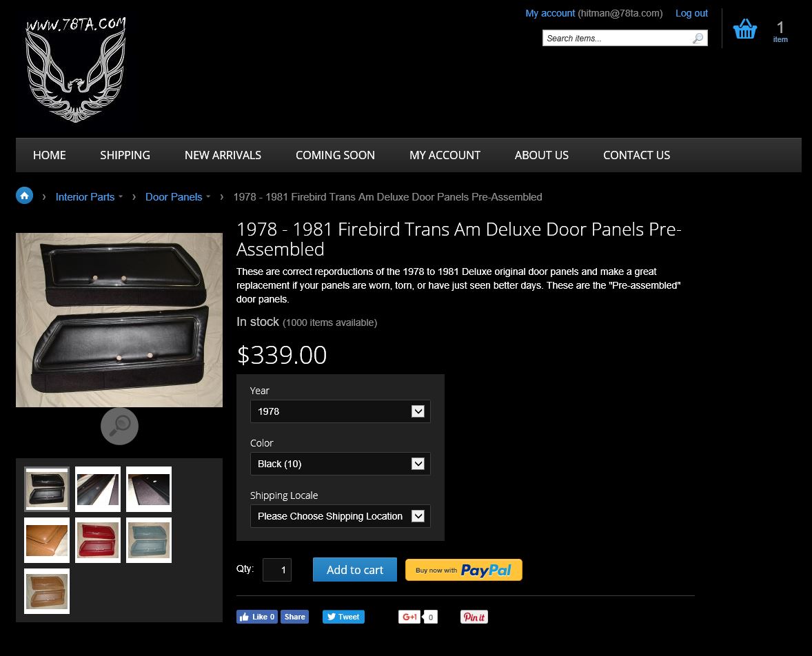Buy now with PayPal
The width and height of the screenshot is (812, 656).
click(463, 570)
